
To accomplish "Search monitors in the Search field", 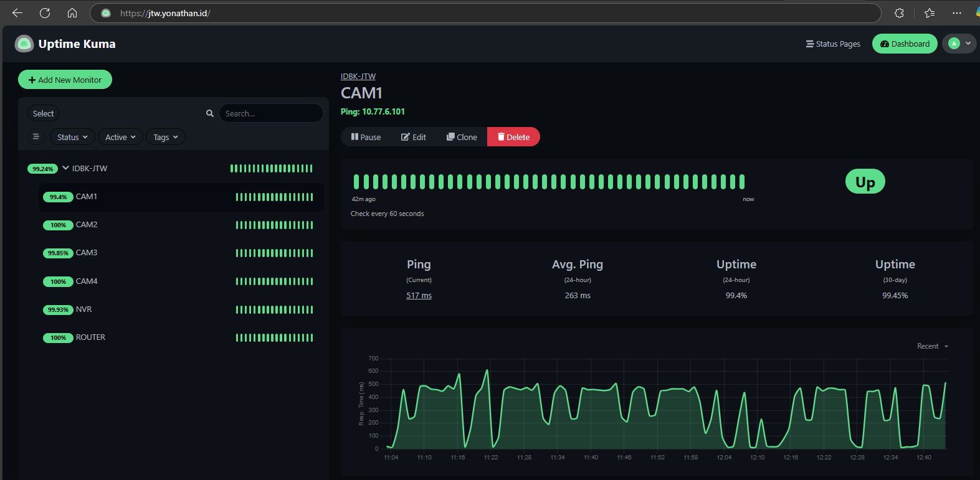I will click(x=271, y=113).
